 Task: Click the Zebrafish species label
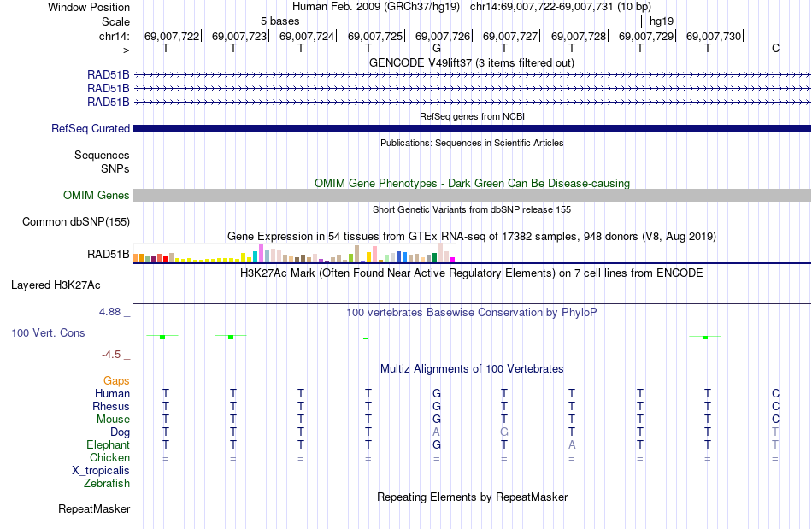coord(107,484)
